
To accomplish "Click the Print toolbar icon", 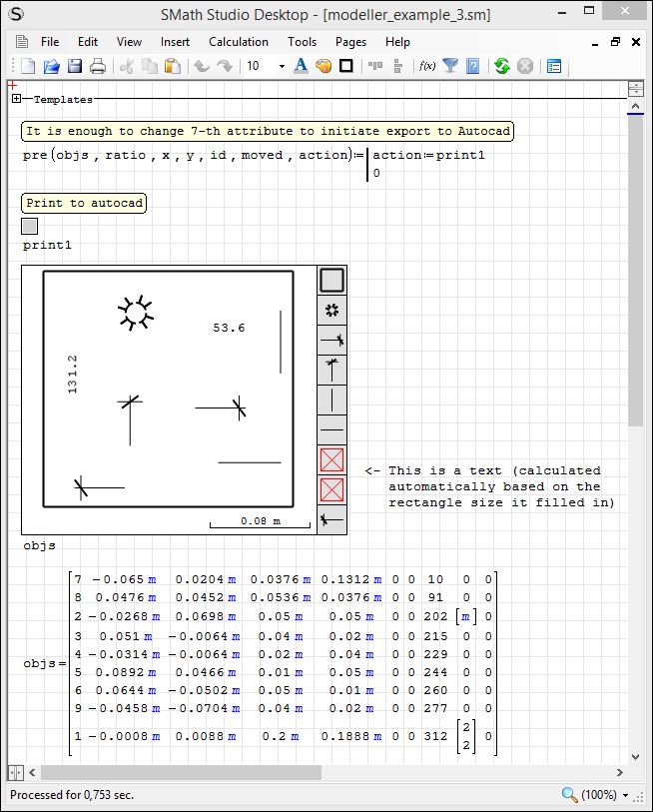I will tap(98, 66).
